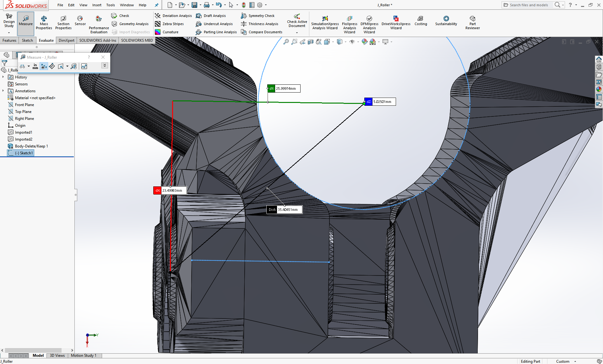Click Compare Documents

coord(262,32)
